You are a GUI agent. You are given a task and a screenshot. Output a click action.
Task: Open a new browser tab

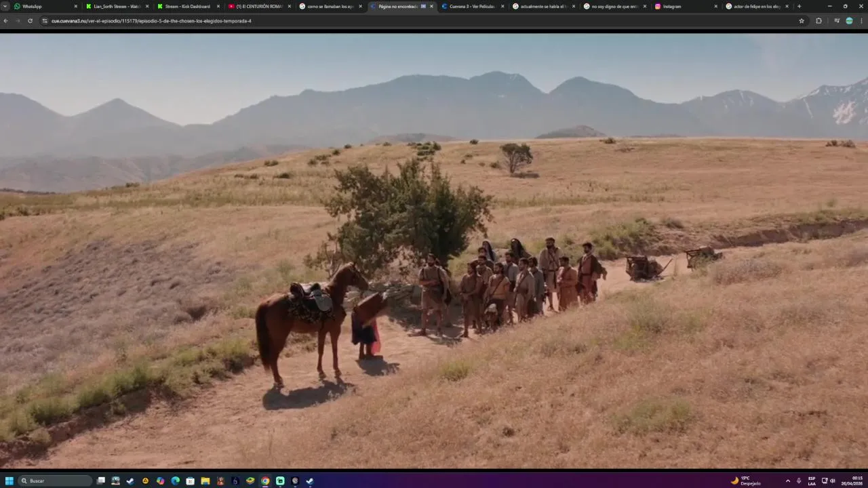pyautogui.click(x=799, y=6)
